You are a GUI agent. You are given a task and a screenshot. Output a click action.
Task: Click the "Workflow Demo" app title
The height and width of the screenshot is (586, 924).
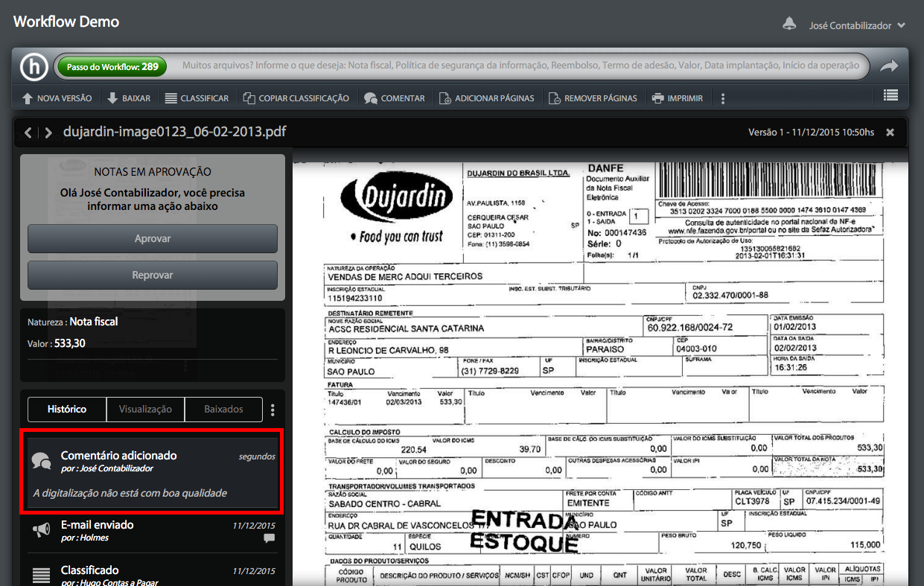click(x=66, y=22)
